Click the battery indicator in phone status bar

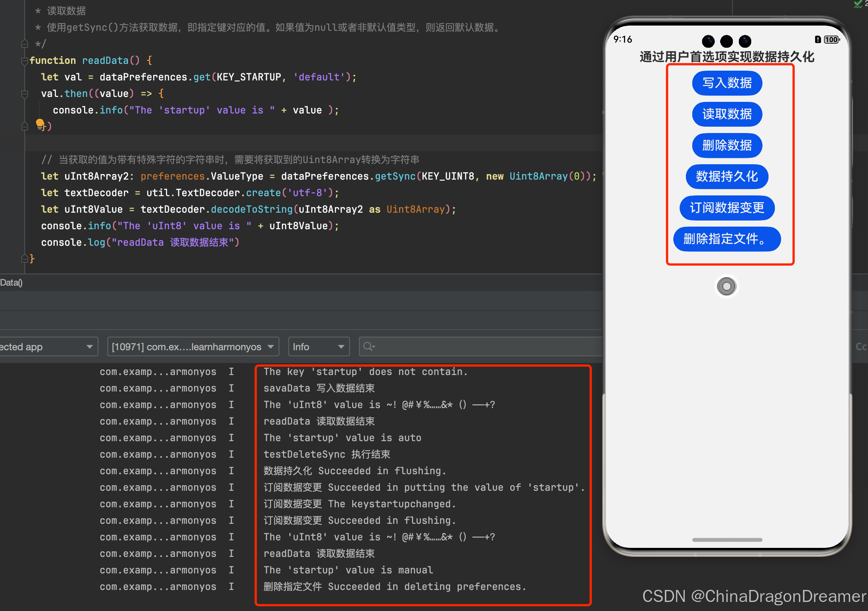831,40
